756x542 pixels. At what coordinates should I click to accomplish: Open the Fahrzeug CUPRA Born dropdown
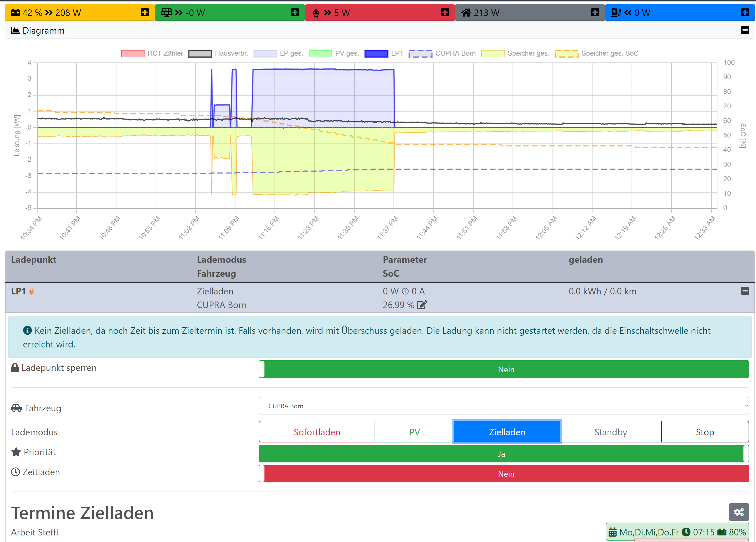(503, 406)
